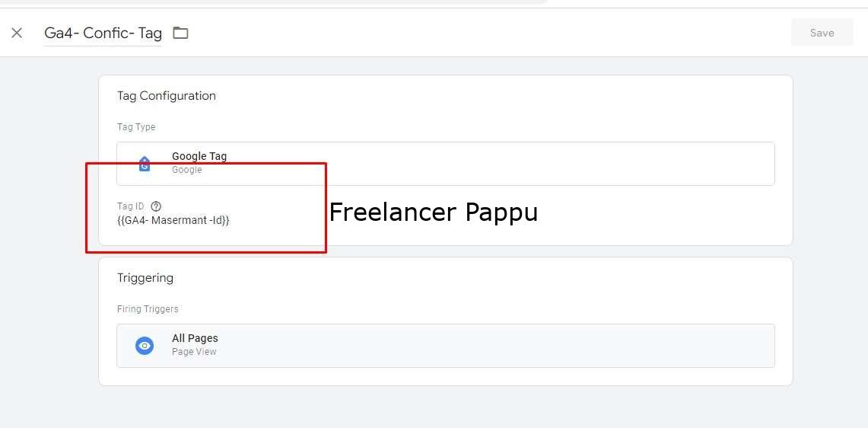
Task: Click the All Pages eye icon
Action: click(x=145, y=346)
